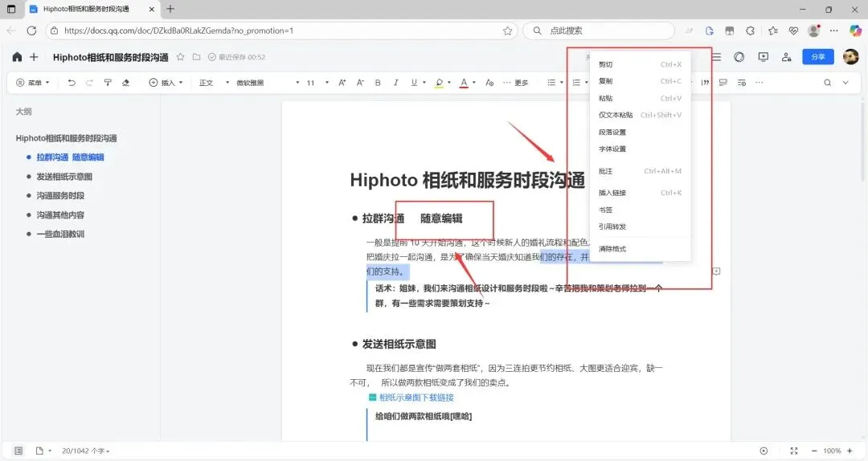Toggle italic formatting

pyautogui.click(x=395, y=83)
